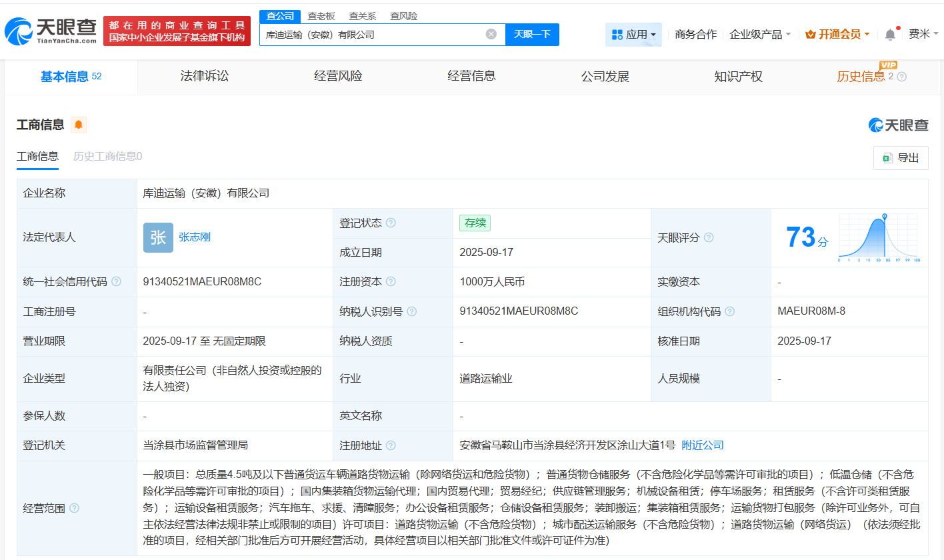The height and width of the screenshot is (560, 944).
Task: Switch to 历史工商信息0 tab
Action: (x=107, y=156)
